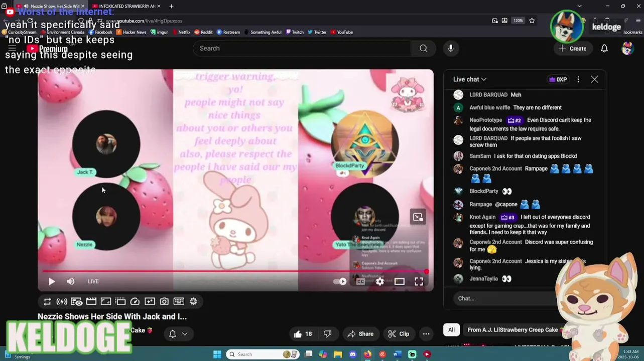Click the playback speed gauge icon

[135, 301]
